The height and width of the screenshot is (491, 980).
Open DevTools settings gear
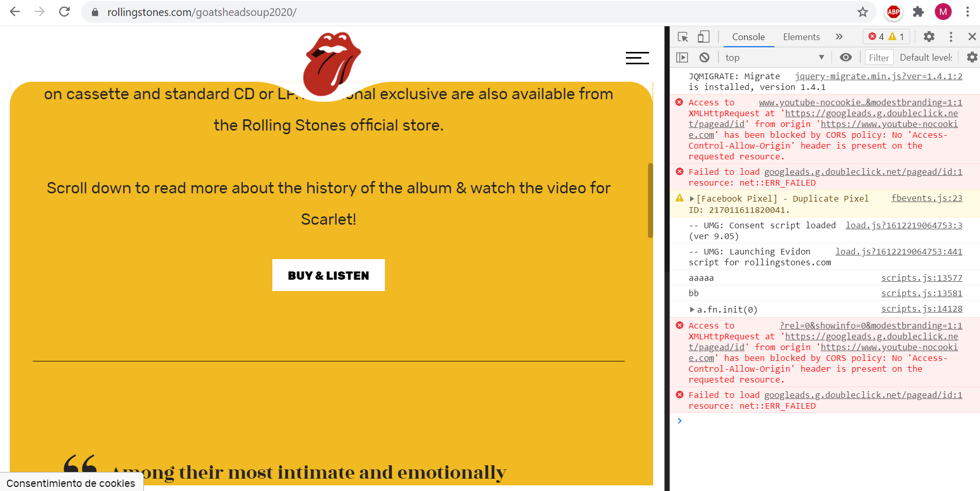(x=929, y=37)
